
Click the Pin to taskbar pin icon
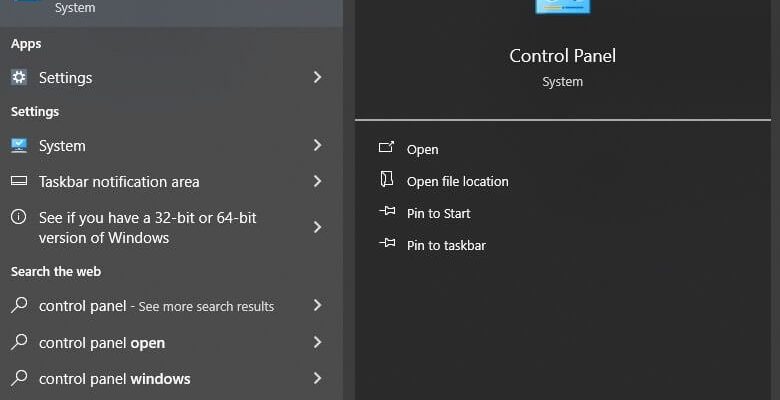pos(387,243)
